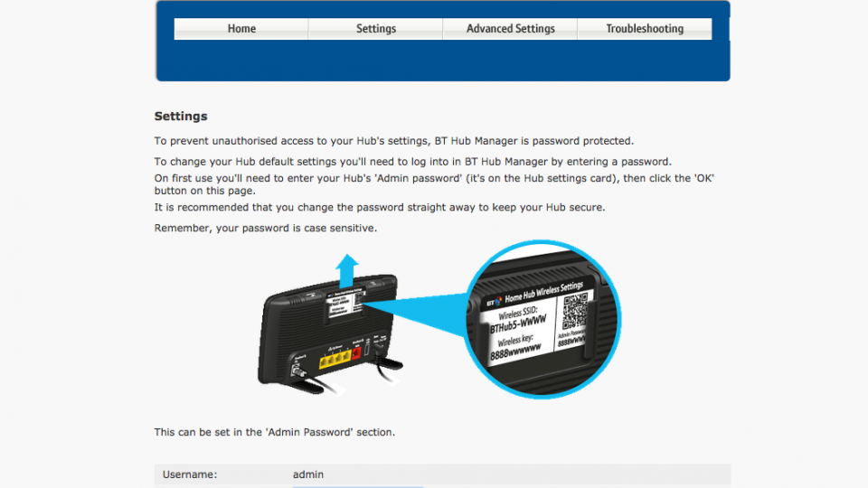Click text 'This can be set in the 'Admin Password' section.'

point(275,432)
